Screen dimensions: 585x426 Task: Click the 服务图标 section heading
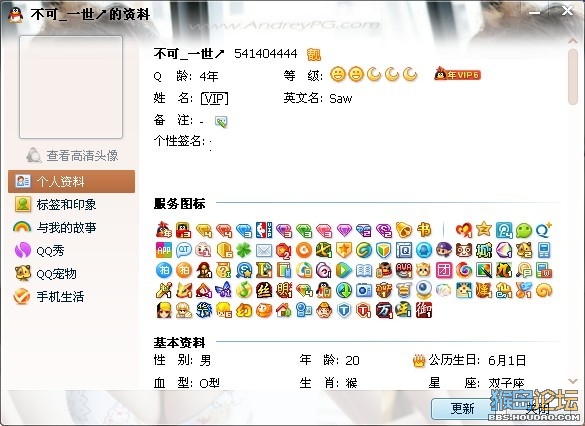click(179, 204)
